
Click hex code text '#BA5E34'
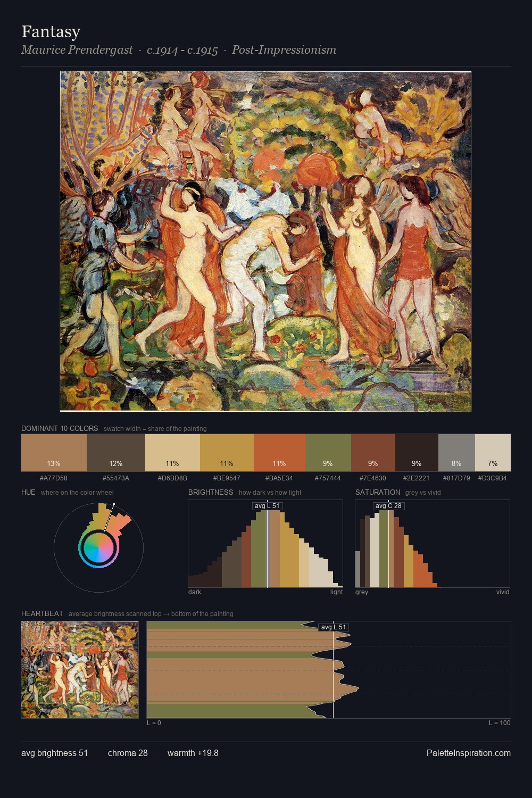point(279,478)
